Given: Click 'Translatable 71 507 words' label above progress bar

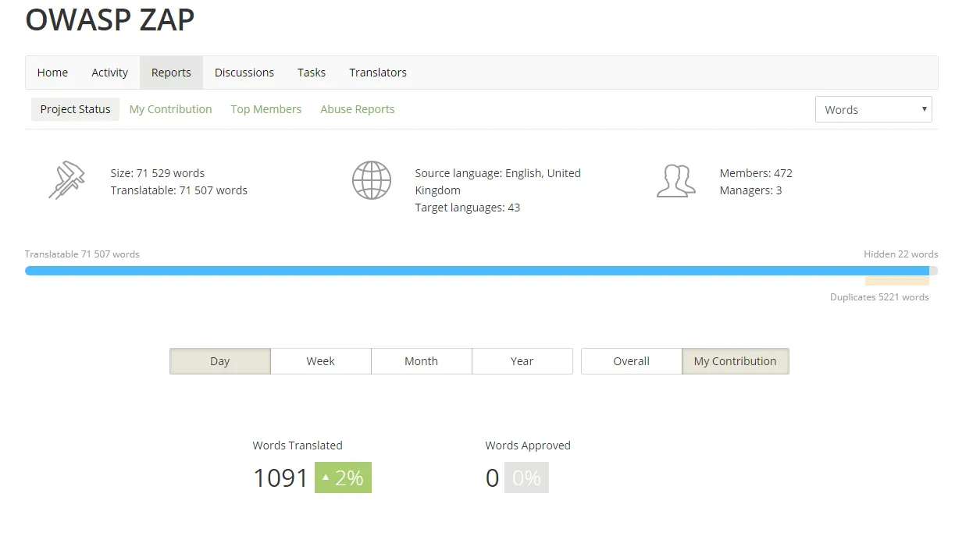Looking at the screenshot, I should coord(82,254).
